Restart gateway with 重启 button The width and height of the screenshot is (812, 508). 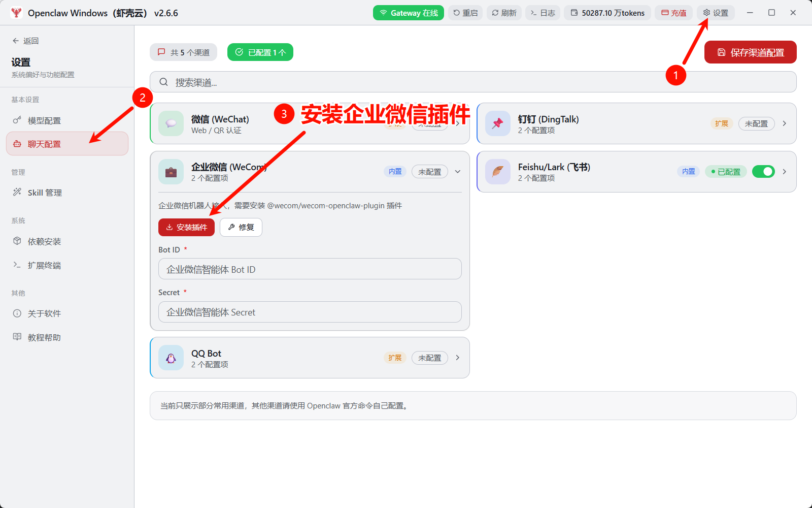465,13
